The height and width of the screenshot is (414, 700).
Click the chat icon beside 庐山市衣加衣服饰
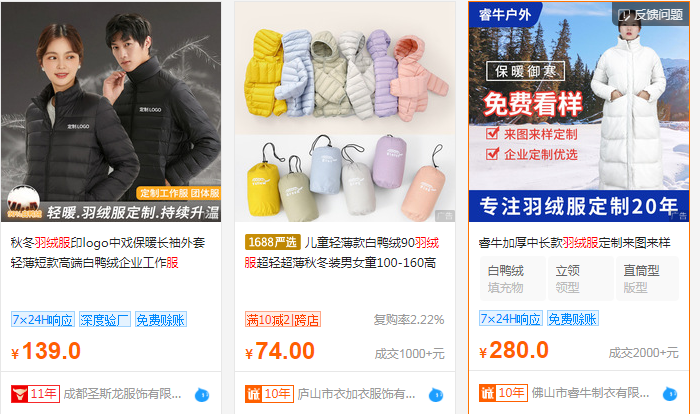(436, 395)
